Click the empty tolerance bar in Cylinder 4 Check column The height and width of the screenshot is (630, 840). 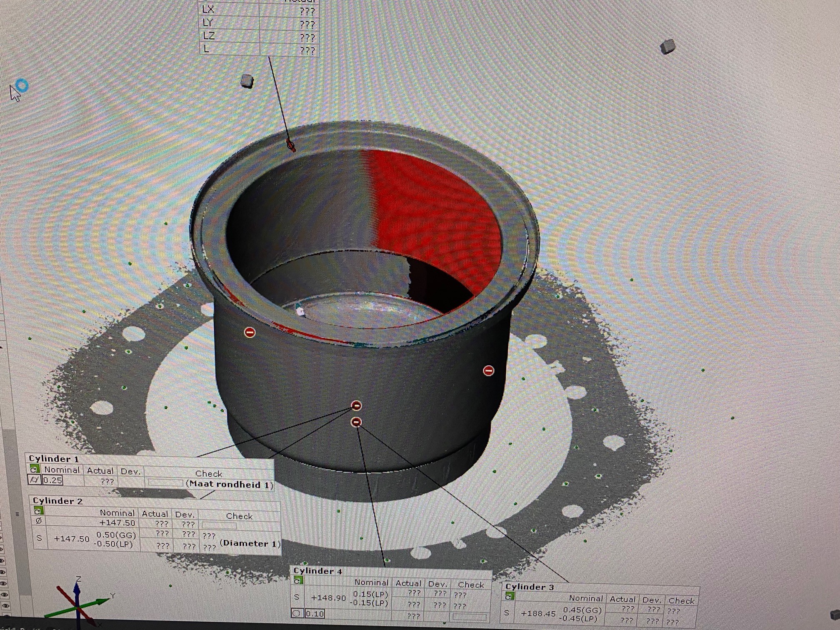pos(469,616)
